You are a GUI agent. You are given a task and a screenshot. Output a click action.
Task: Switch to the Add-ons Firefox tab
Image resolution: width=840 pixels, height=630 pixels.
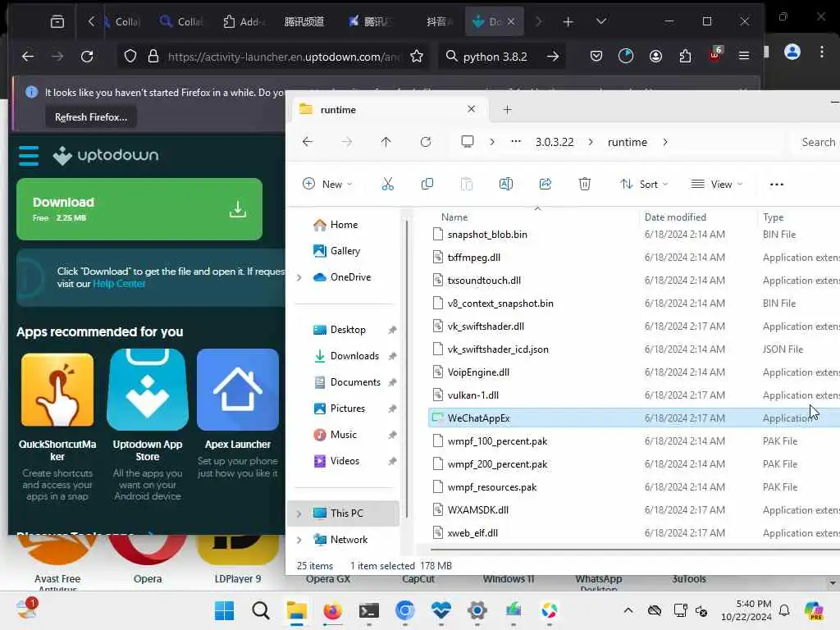(x=244, y=21)
